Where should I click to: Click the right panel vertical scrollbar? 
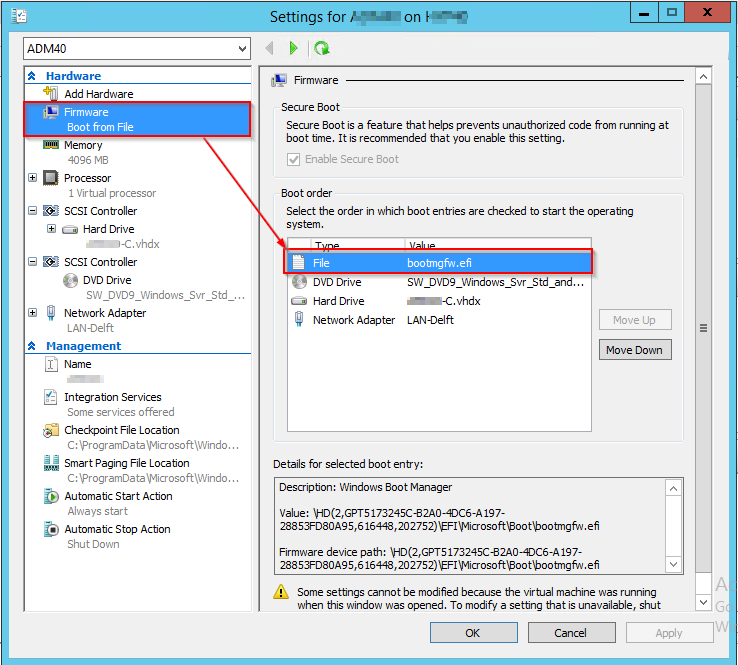(x=702, y=329)
